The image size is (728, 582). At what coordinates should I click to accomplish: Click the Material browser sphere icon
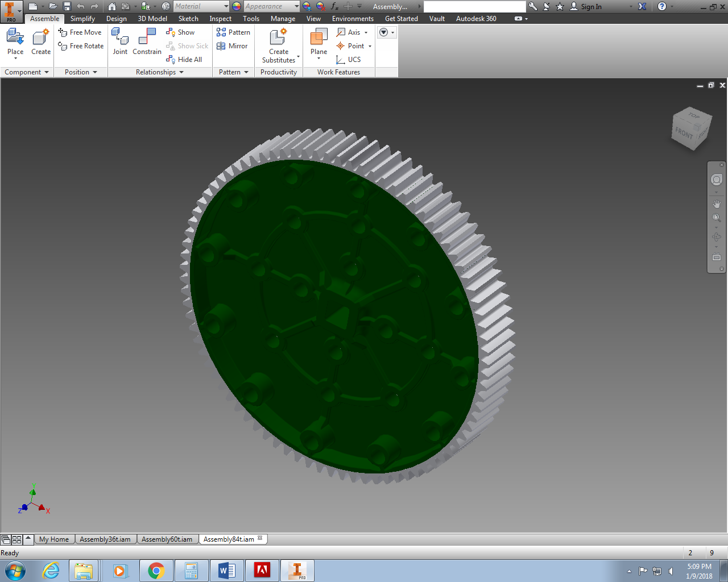166,6
